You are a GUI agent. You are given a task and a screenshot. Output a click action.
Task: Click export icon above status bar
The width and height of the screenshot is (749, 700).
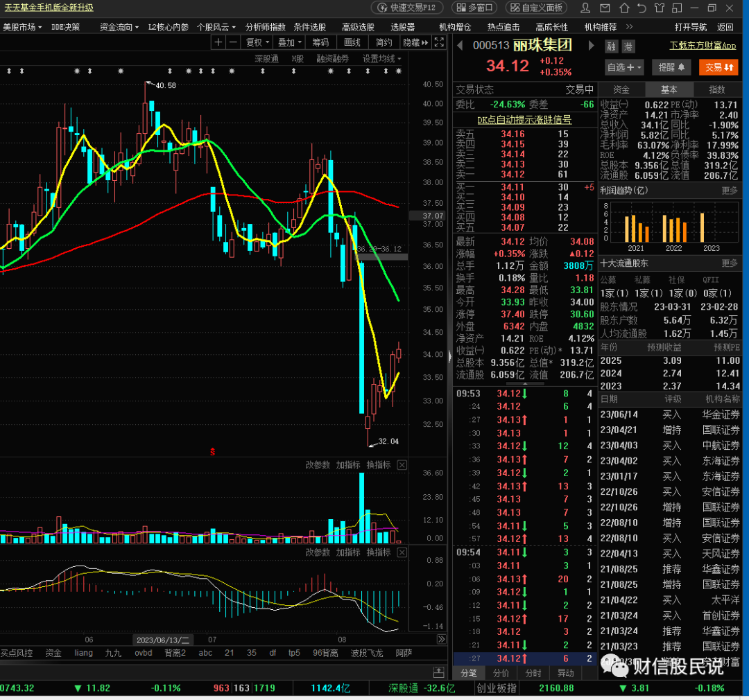click(438, 673)
